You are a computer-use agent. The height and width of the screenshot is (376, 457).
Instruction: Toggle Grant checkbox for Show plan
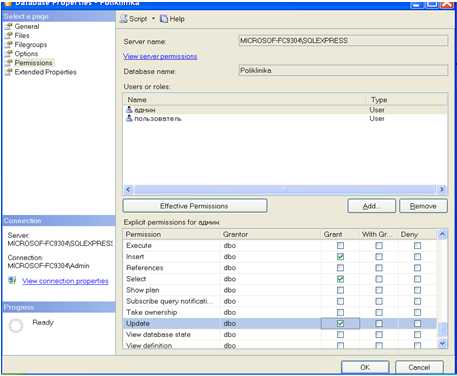click(x=340, y=290)
